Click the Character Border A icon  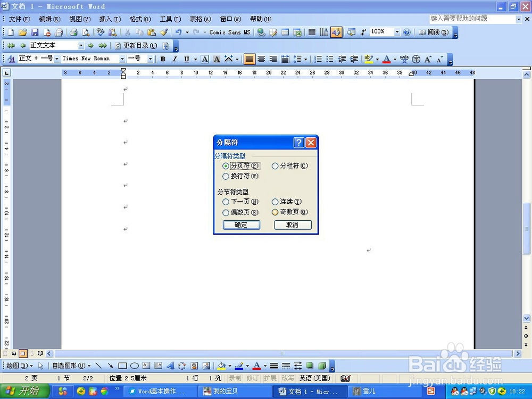pyautogui.click(x=205, y=59)
